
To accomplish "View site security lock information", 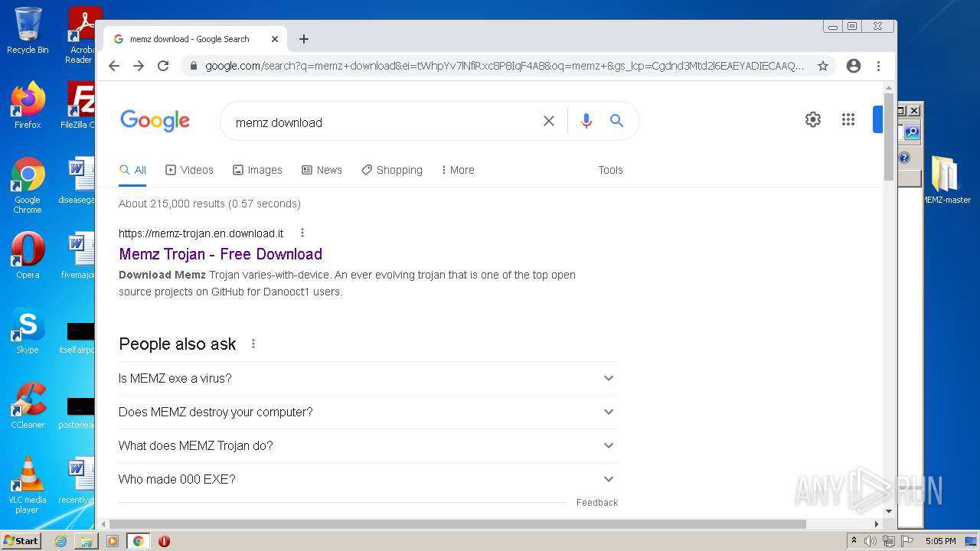I will pos(193,66).
